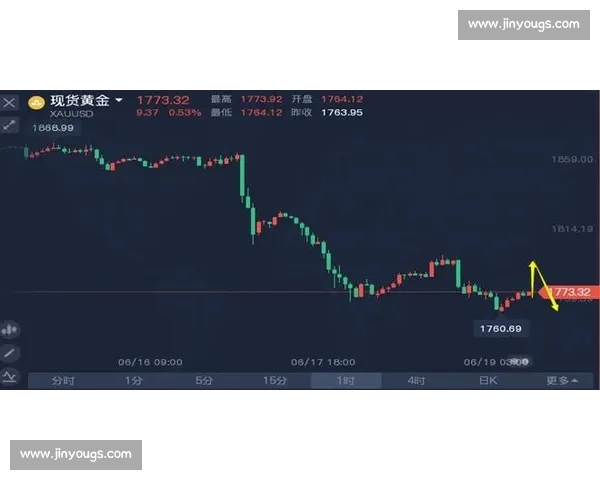Select the 1时 timeframe tab
Viewport: 600px width, 480px height.
[x=346, y=381]
